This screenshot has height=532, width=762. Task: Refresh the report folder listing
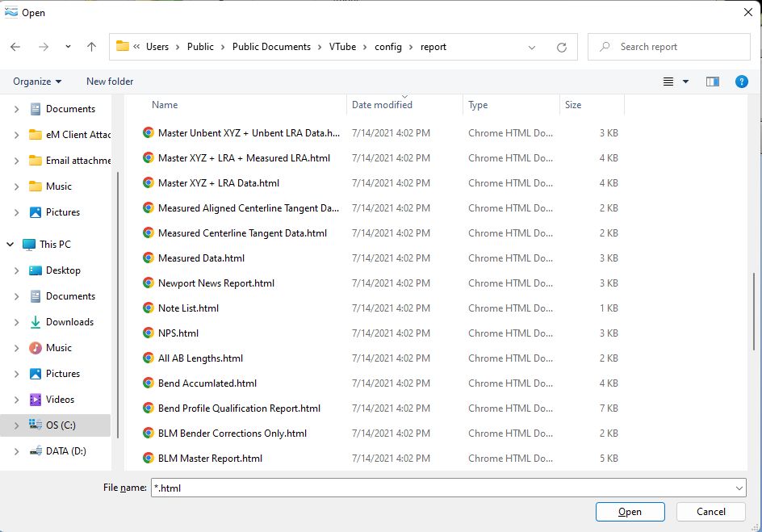coord(562,47)
